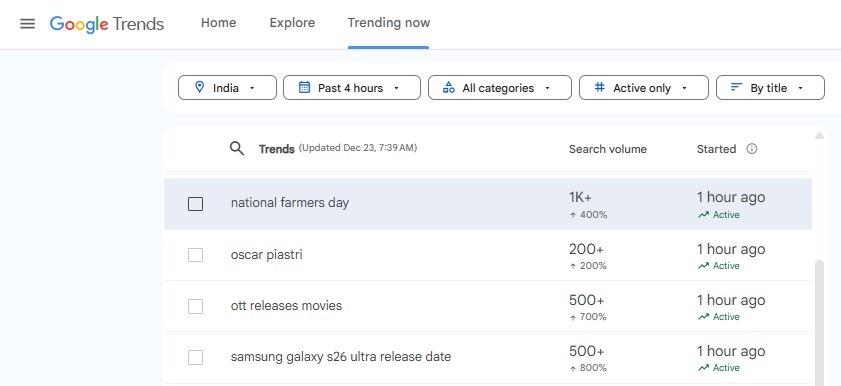Click 1 hour ago for oscar piastri

731,249
